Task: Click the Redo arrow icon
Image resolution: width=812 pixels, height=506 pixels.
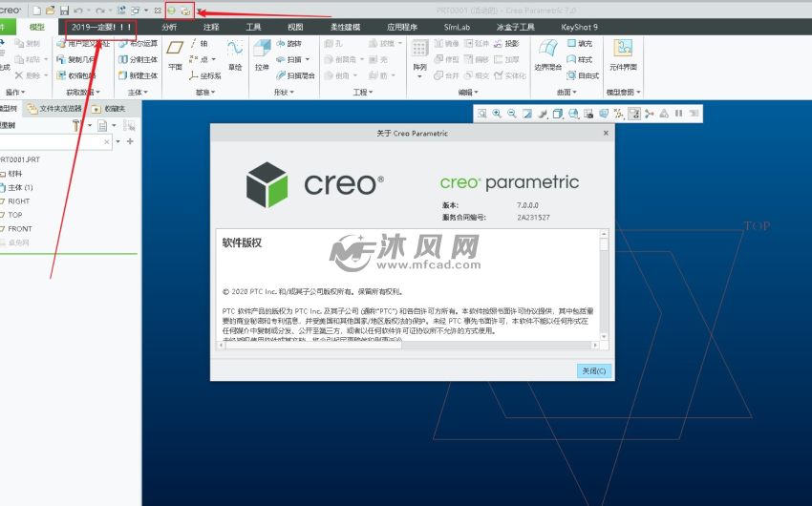Action: (100, 11)
